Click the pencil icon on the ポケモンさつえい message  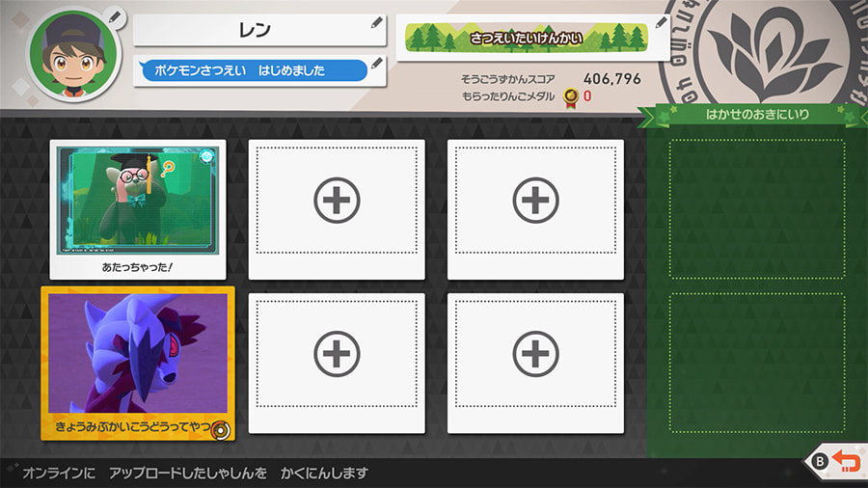377,64
